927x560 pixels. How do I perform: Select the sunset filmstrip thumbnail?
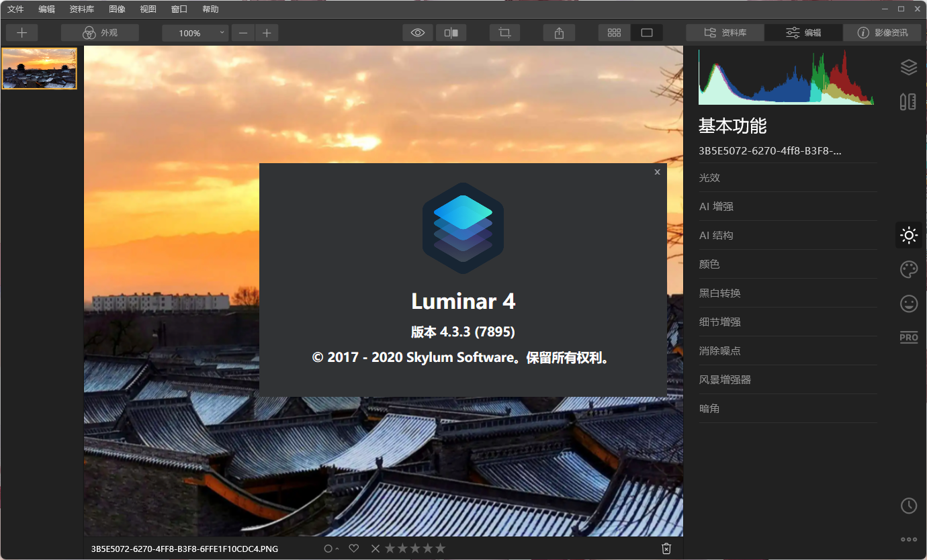40,68
